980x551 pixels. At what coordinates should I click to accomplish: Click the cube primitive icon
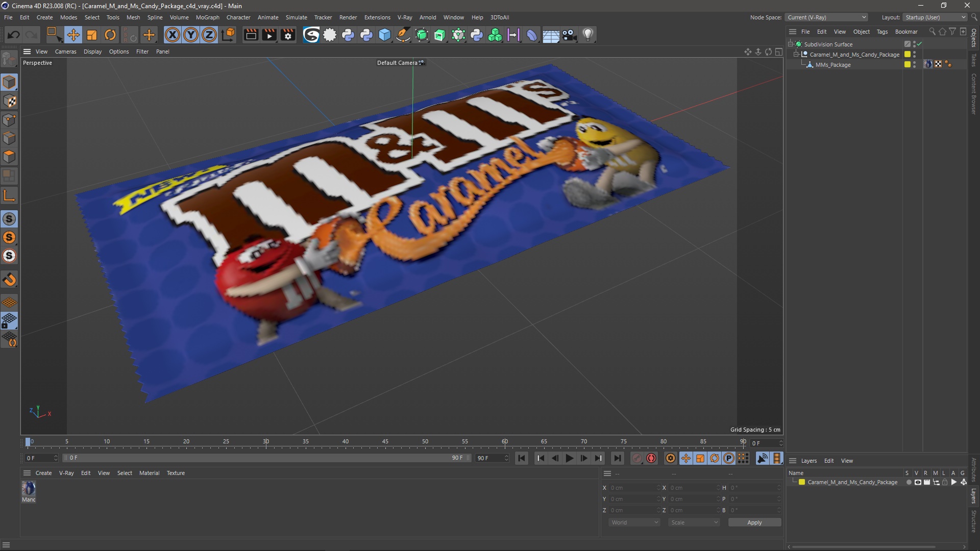385,35
